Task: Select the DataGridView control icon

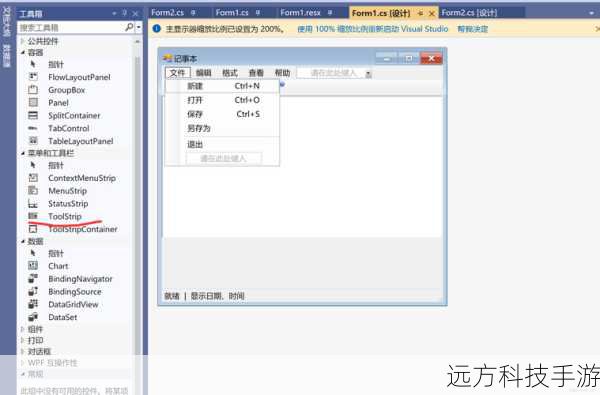Action: 33,304
